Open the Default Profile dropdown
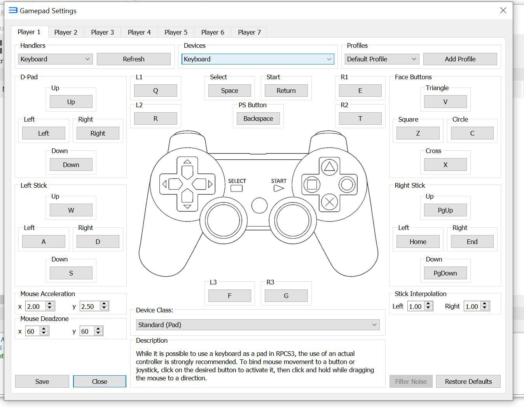Viewport: 524px width, 420px height. 381,59
